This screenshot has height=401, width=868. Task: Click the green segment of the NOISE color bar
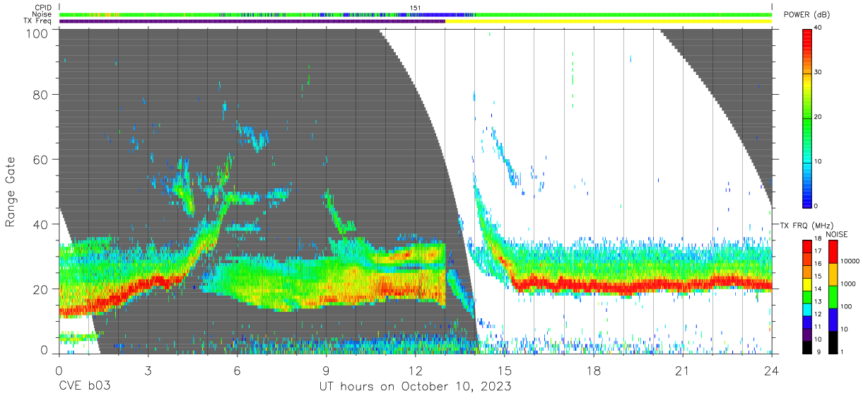click(x=833, y=297)
